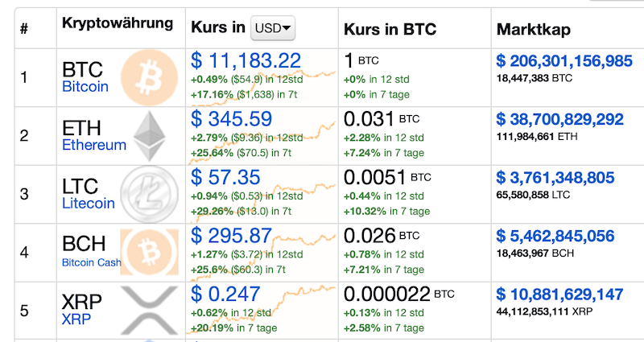Click the Bitcoin Cash logo
This screenshot has width=644, height=342.
pyautogui.click(x=147, y=252)
